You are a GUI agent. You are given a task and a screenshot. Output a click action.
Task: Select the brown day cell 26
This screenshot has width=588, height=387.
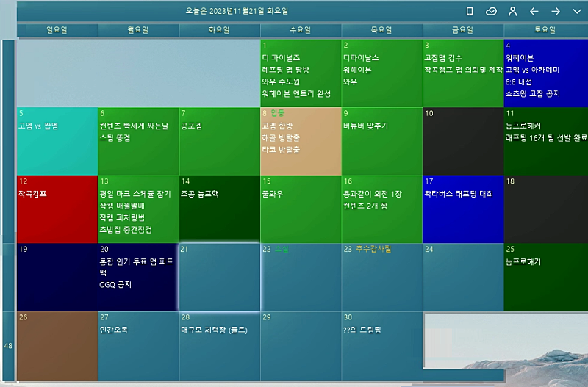click(57, 346)
